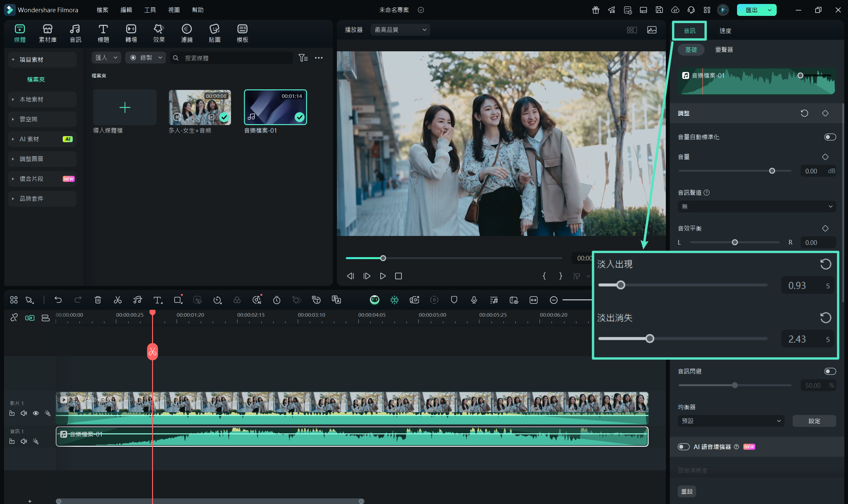Expand the 本地素材 tree item

(x=42, y=100)
